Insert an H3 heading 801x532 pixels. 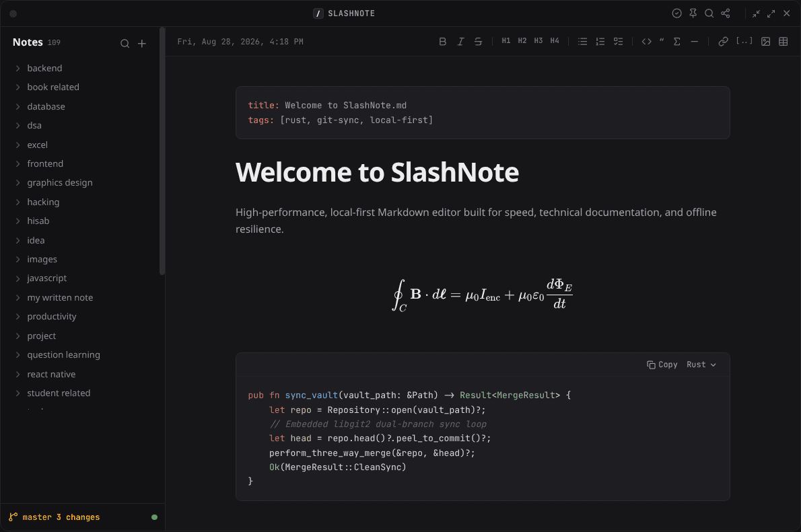[x=538, y=41]
